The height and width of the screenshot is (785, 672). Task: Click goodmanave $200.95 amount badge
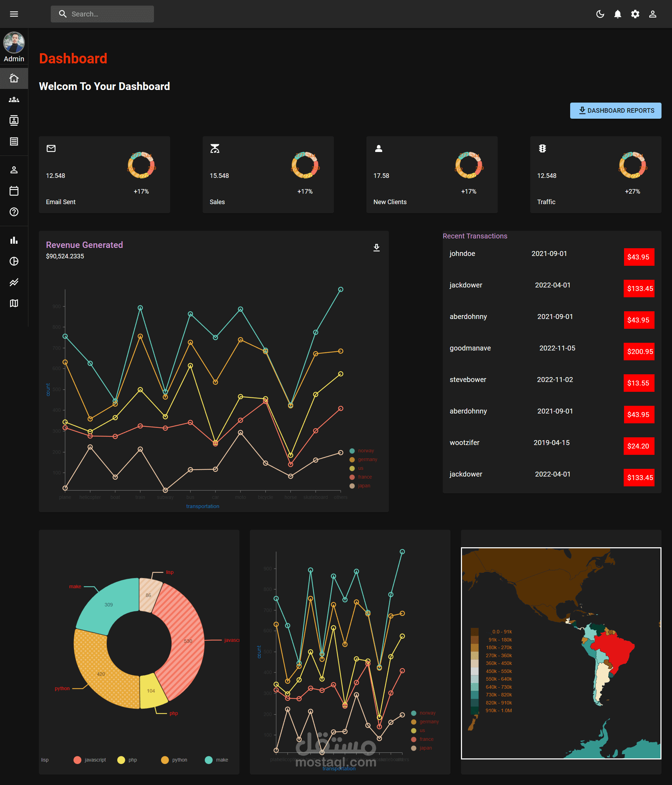pos(639,352)
